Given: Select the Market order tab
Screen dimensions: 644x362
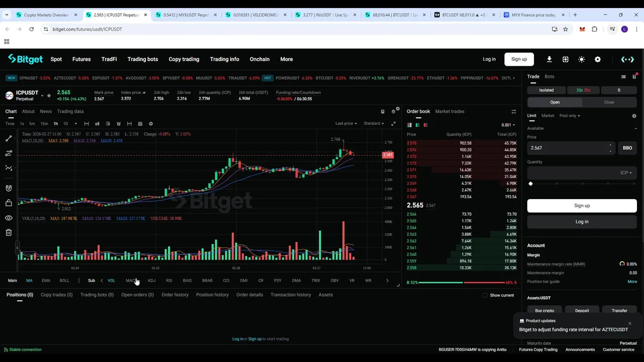Looking at the screenshot, I should coord(547,116).
